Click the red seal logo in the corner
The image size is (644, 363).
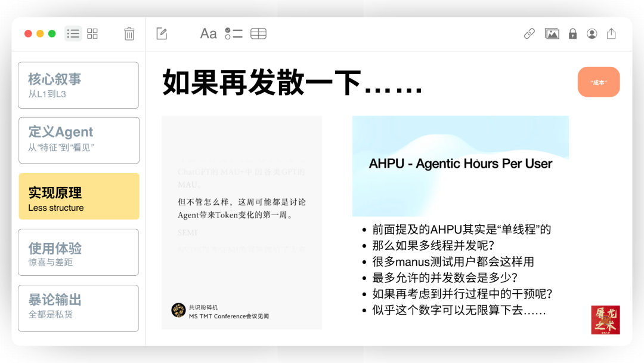(x=605, y=320)
